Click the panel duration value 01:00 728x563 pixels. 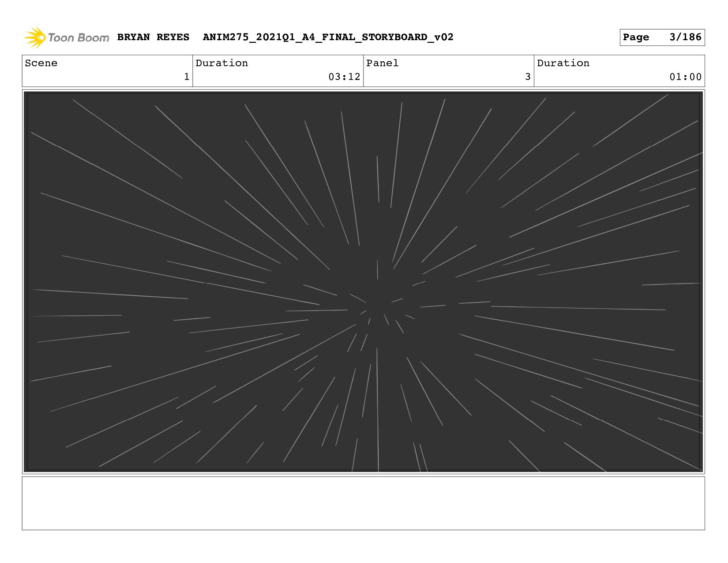coord(685,77)
